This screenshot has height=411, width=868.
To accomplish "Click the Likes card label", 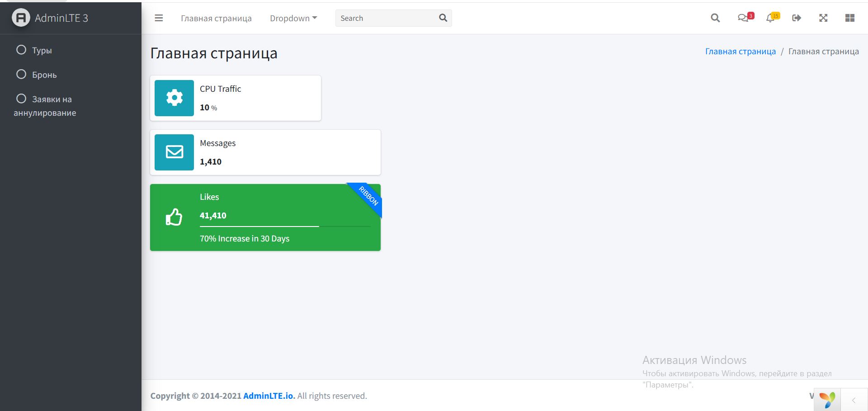I will tap(209, 197).
